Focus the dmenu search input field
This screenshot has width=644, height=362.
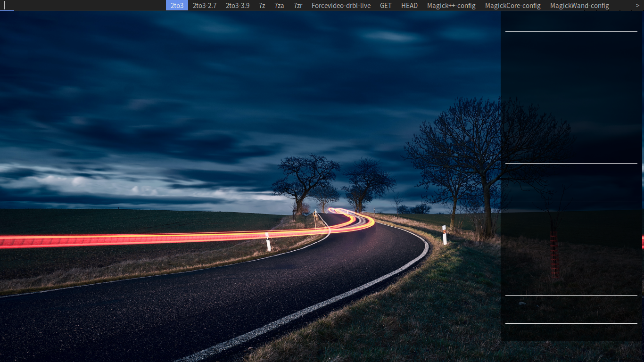coord(83,6)
